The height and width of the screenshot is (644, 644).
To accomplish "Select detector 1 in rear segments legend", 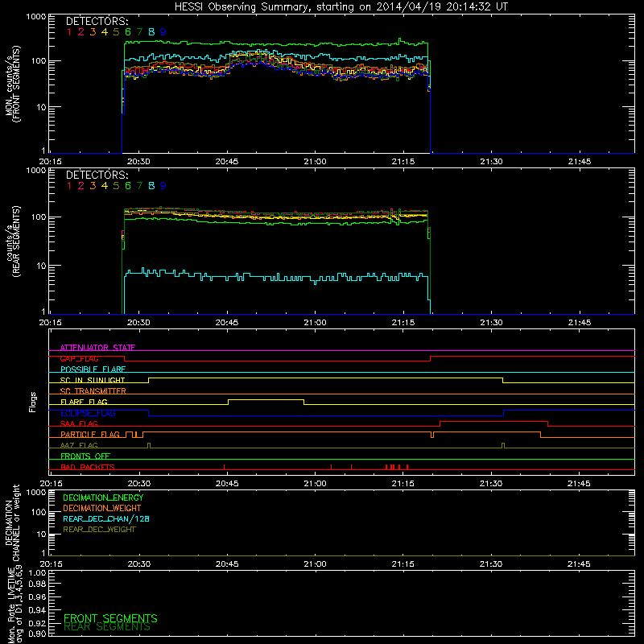I will point(69,186).
